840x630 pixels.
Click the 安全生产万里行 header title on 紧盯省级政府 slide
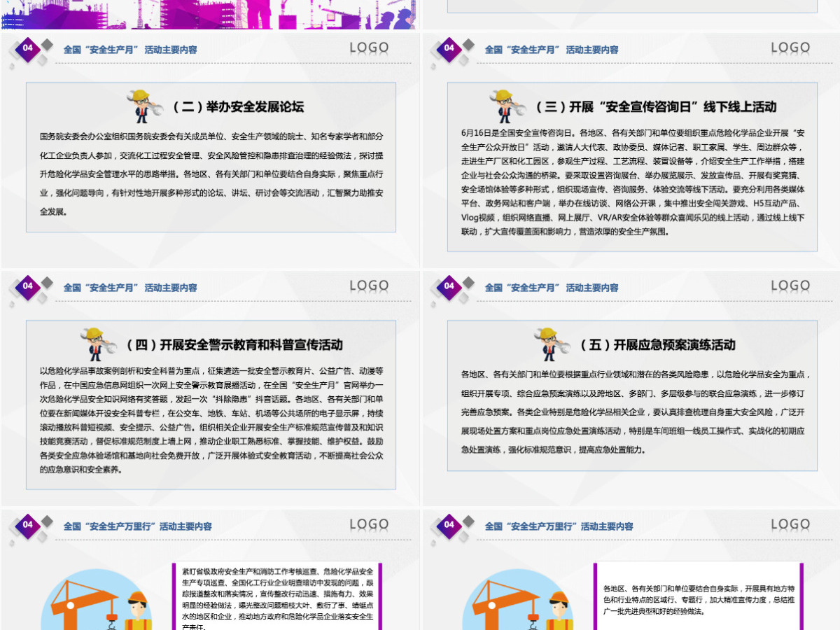138,526
